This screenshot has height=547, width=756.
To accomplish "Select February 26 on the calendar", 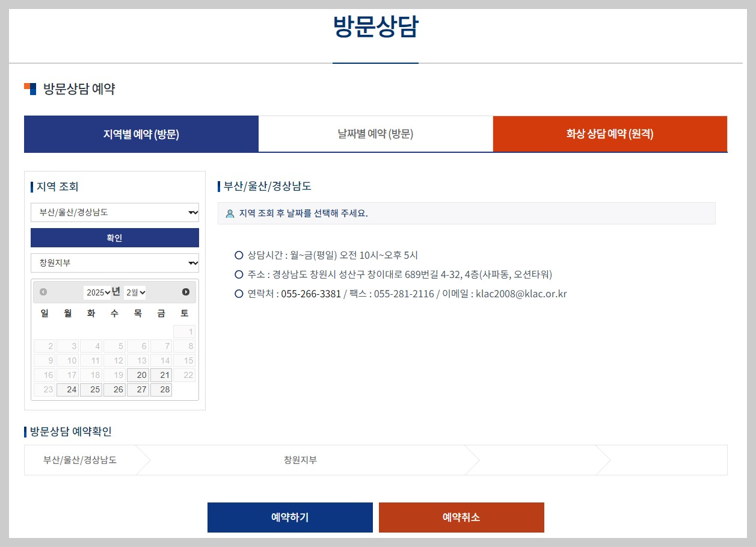I will (114, 390).
